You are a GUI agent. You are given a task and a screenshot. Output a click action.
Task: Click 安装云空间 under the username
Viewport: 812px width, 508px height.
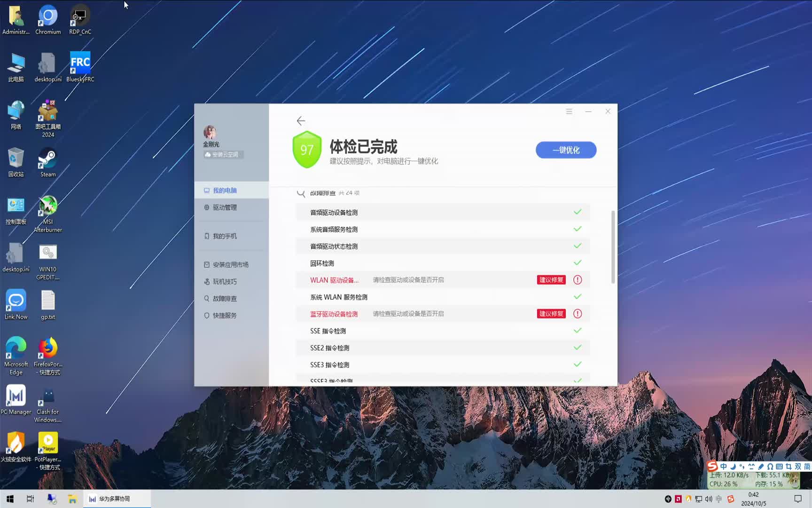click(223, 154)
